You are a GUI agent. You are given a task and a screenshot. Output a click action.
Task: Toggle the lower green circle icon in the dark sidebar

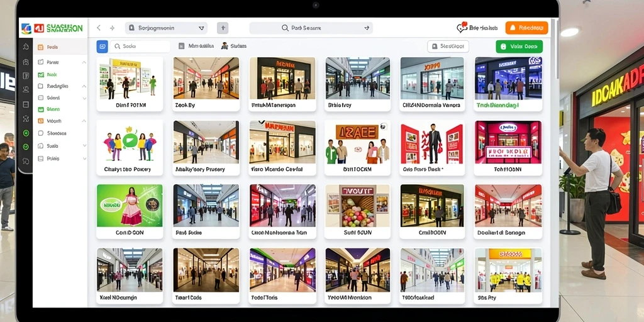point(26,147)
